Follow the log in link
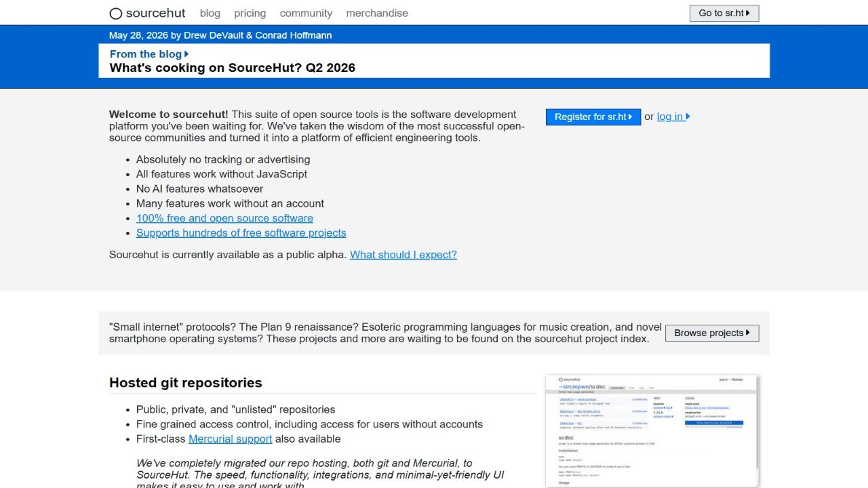Image resolution: width=868 pixels, height=488 pixels. coord(673,117)
